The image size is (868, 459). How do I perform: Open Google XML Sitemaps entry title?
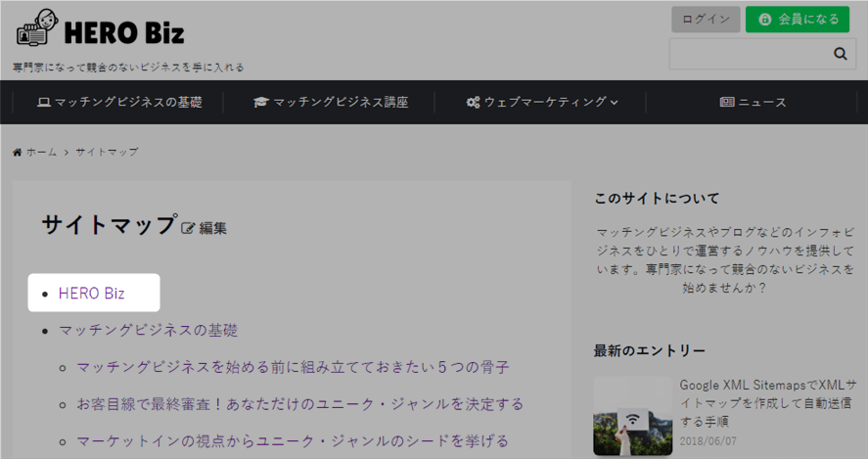[x=768, y=403]
